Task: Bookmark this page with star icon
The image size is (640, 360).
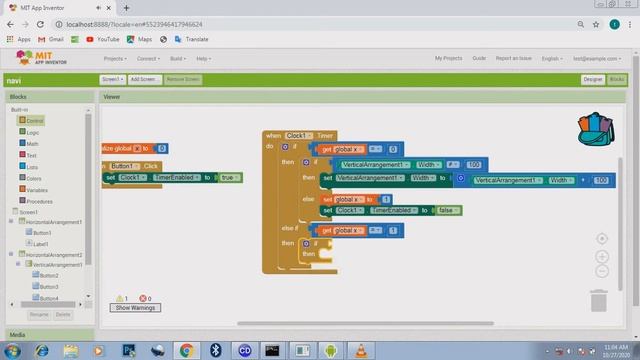Action: [x=596, y=24]
